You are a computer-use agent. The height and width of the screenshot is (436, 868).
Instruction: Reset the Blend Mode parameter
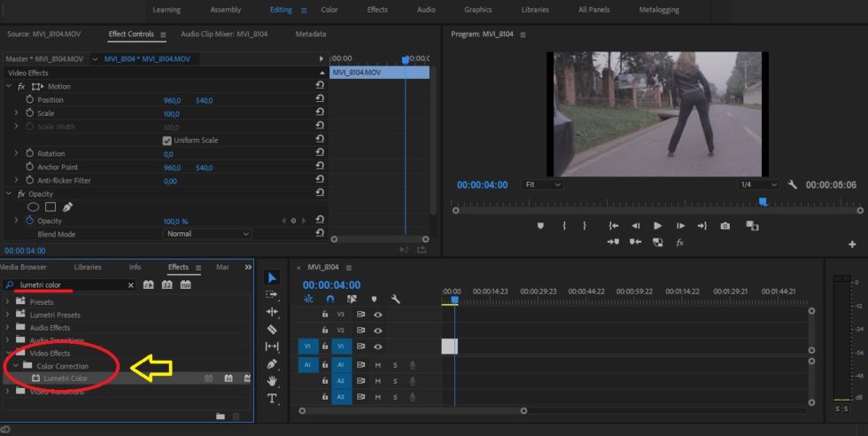[320, 233]
